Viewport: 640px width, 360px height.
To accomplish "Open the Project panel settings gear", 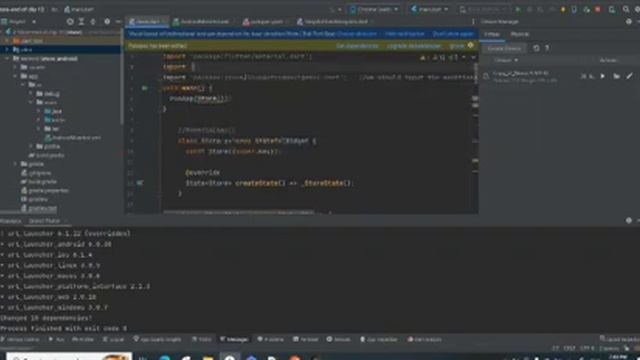I will [x=107, y=22].
